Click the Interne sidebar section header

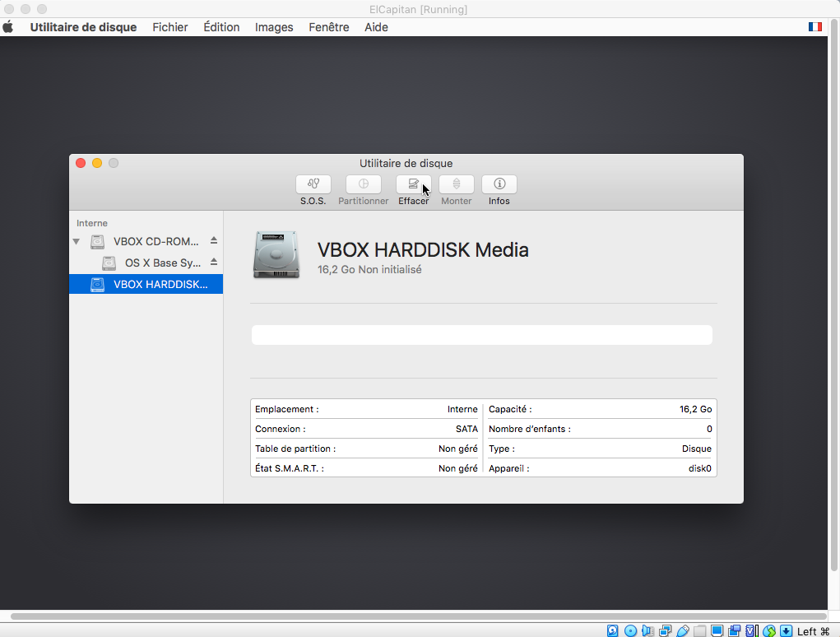click(91, 223)
